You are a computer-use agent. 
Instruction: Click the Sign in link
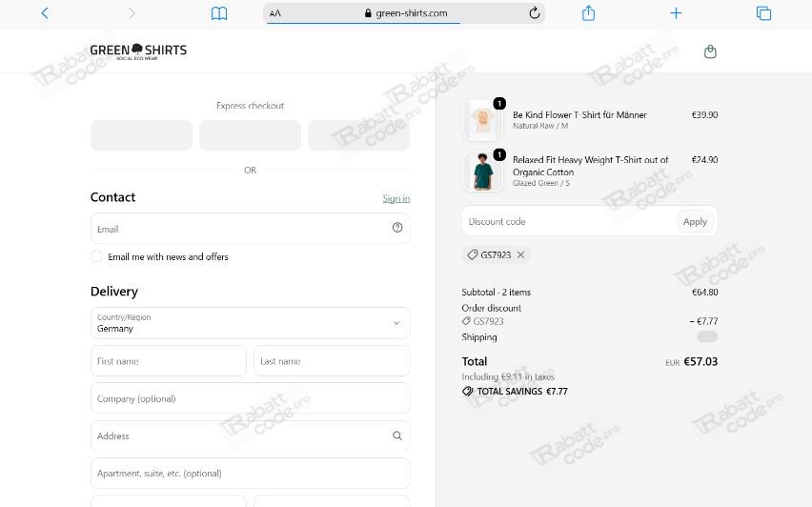396,198
